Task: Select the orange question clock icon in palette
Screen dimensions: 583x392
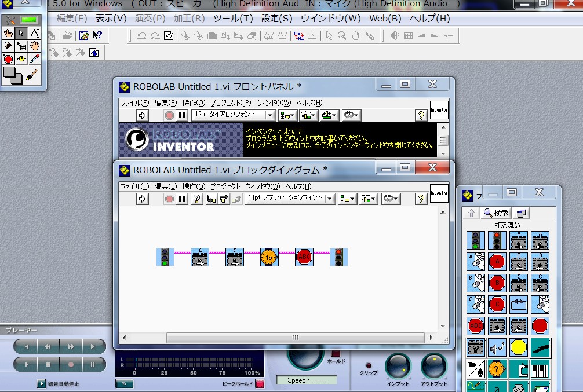Action: [x=497, y=369]
